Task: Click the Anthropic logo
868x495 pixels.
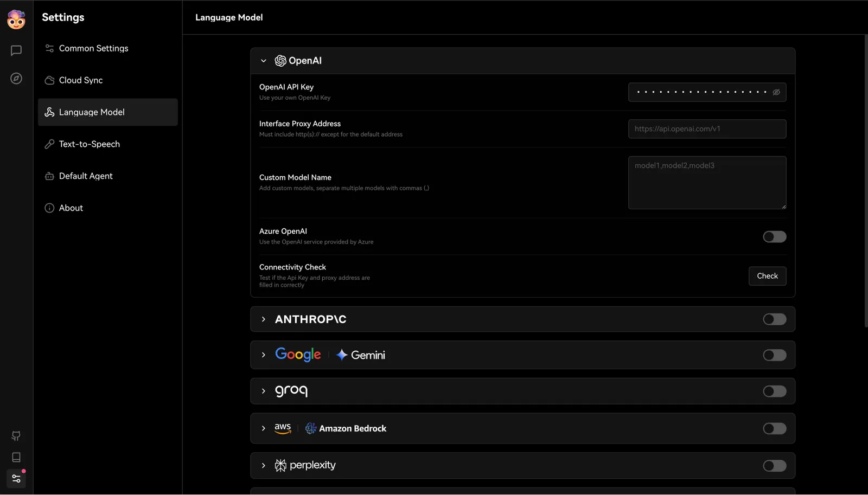Action: click(311, 319)
